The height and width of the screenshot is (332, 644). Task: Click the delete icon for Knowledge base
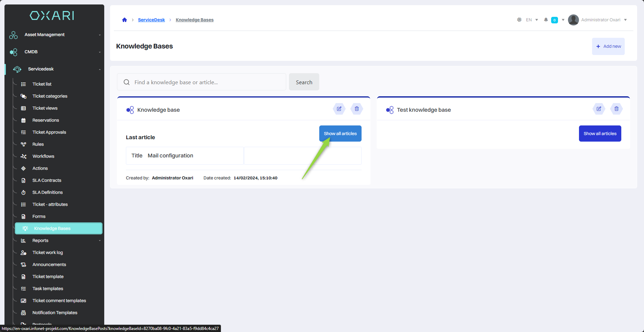coord(356,109)
